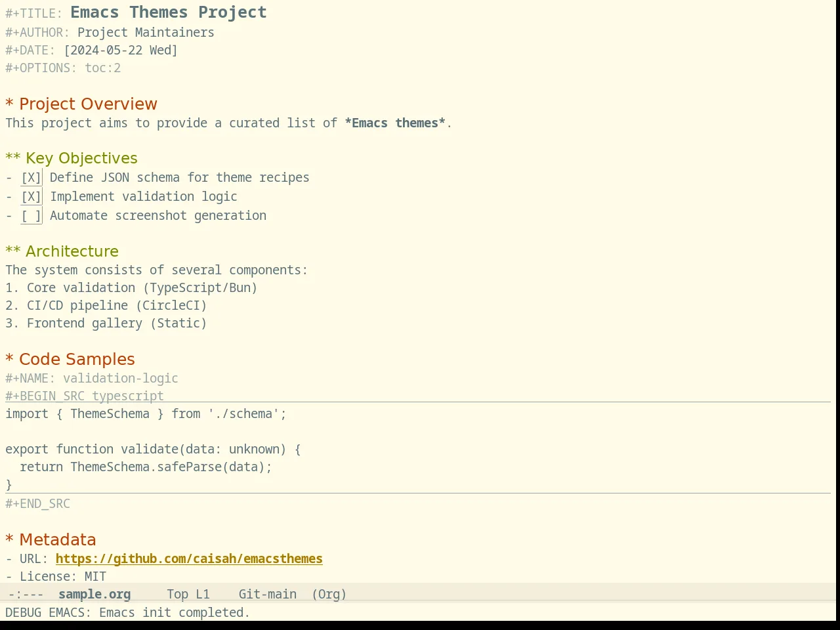Viewport: 840px width, 630px height.
Task: Click the '#+END_SRC' line
Action: point(37,503)
